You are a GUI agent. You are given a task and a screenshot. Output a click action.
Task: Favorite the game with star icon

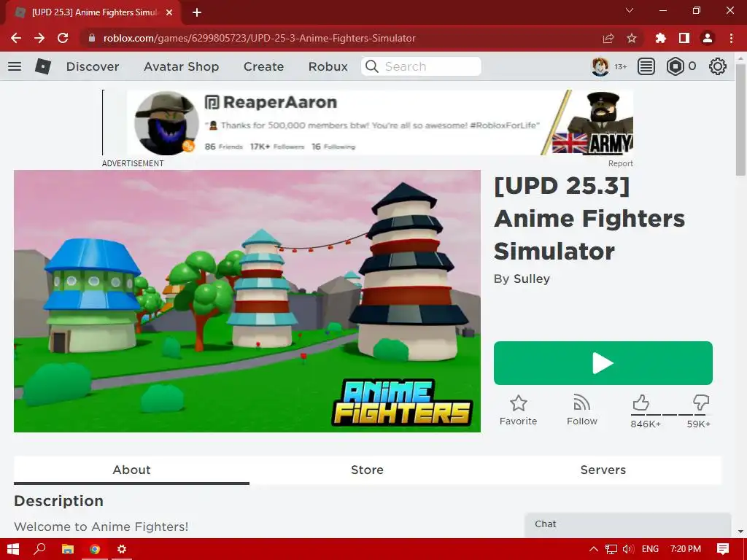coord(519,410)
